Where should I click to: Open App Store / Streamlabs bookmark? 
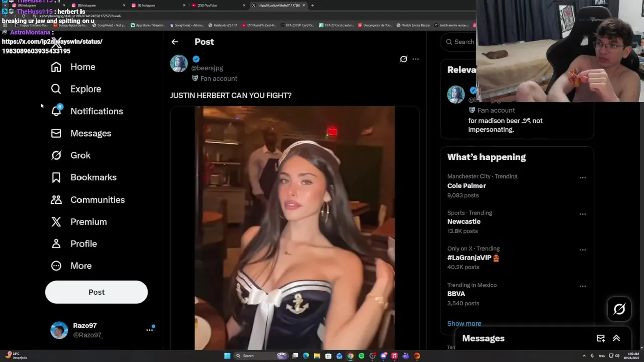tap(148, 25)
